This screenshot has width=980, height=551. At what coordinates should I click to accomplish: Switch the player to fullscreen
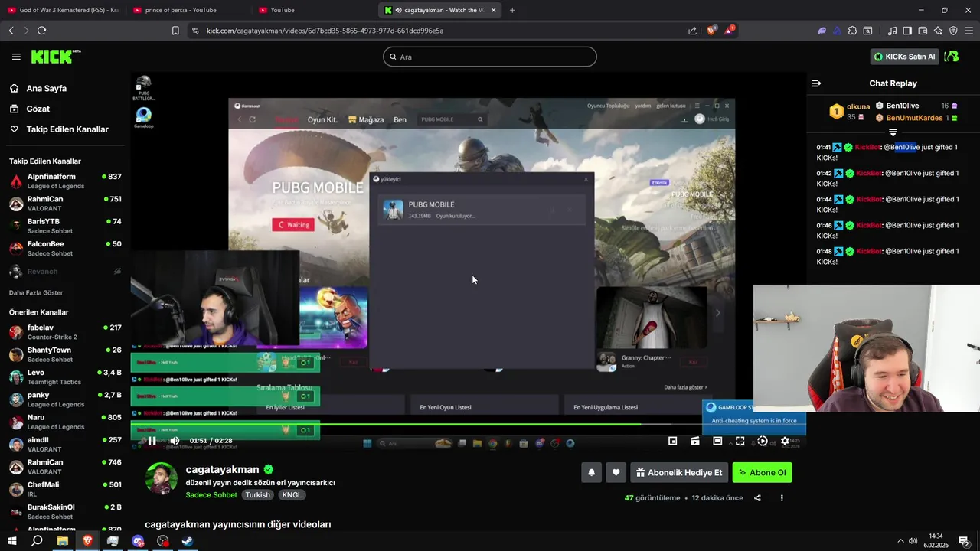[740, 441]
